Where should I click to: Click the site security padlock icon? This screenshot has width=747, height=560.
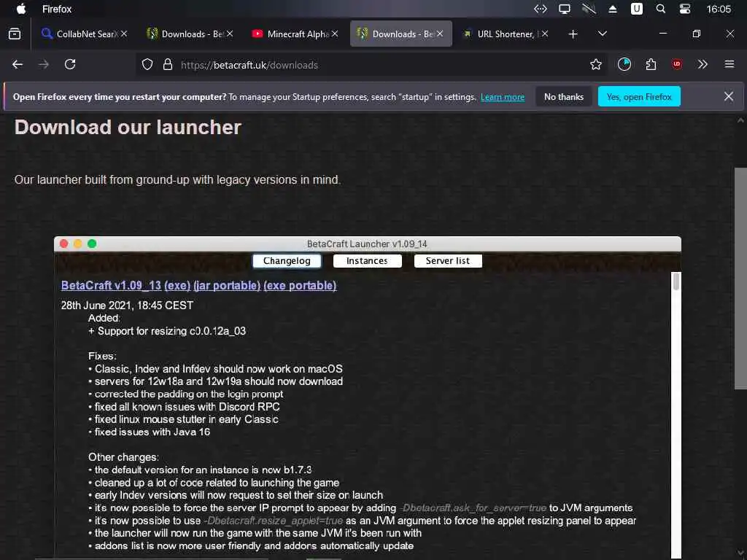[168, 64]
